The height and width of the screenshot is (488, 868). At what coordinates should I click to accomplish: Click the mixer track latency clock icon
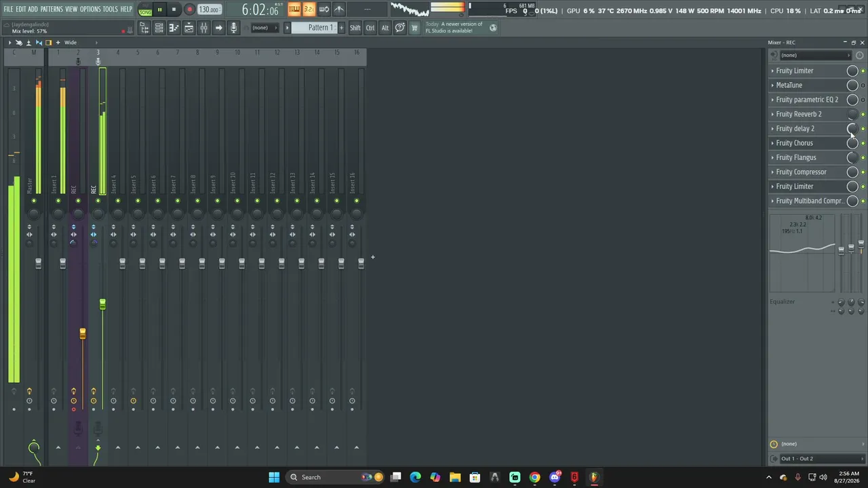tap(774, 445)
